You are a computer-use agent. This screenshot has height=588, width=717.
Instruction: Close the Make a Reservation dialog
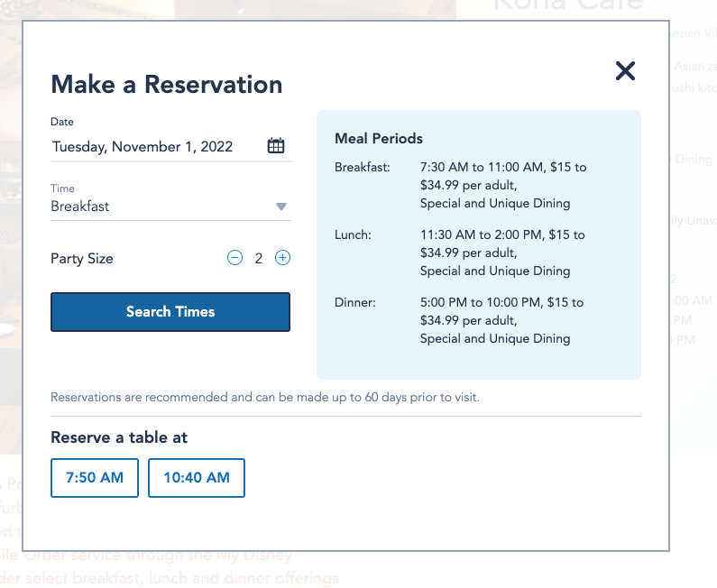(x=625, y=71)
